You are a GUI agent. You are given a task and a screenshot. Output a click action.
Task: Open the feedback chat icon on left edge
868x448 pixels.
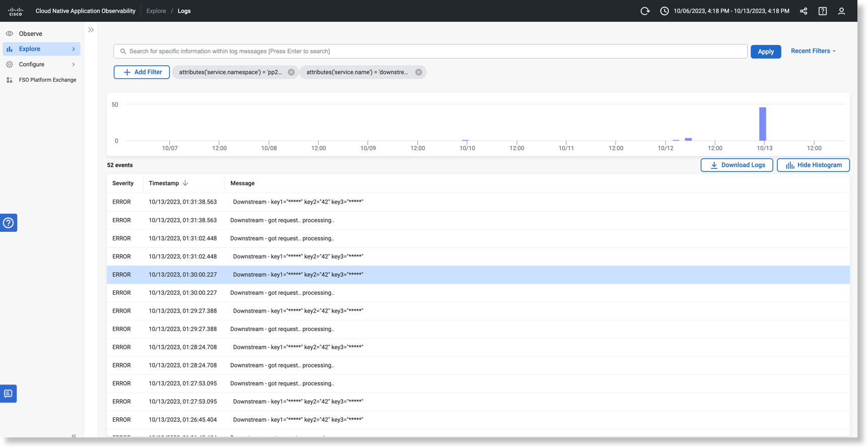tap(9, 394)
